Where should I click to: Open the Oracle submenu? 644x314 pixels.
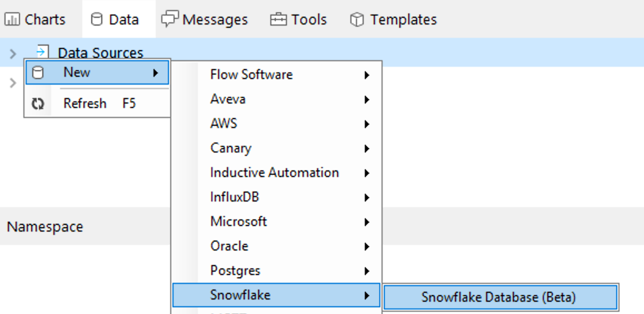277,246
